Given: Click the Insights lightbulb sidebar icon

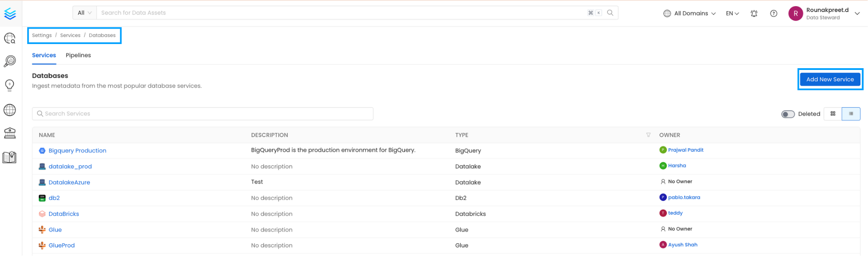Looking at the screenshot, I should point(10,85).
